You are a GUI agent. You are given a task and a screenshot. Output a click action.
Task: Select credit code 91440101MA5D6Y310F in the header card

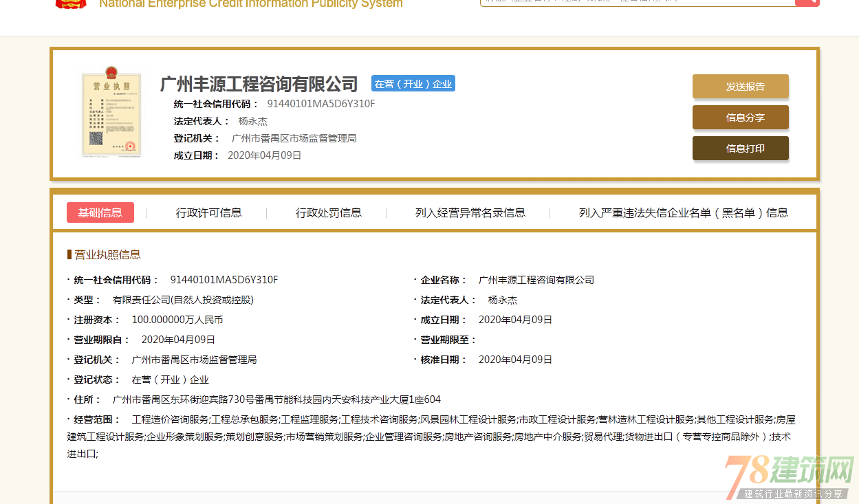click(321, 104)
